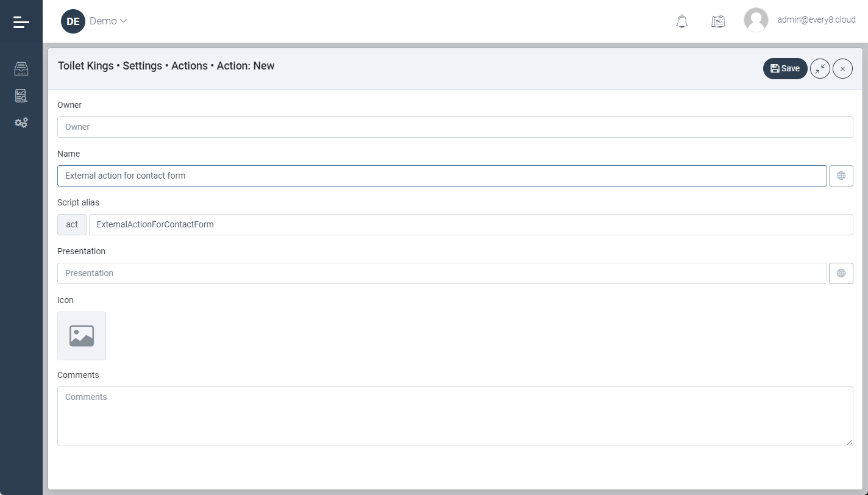Open translations globe next to Presentation field
Image resolution: width=868 pixels, height=495 pixels.
click(841, 273)
